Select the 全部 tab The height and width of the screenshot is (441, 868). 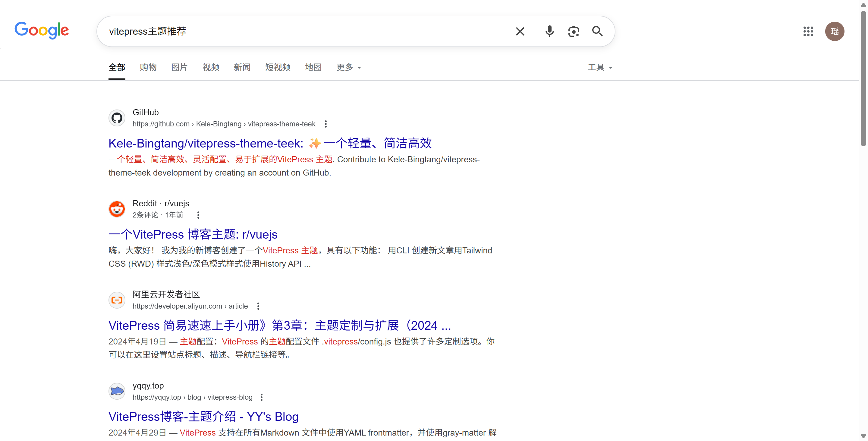(117, 68)
